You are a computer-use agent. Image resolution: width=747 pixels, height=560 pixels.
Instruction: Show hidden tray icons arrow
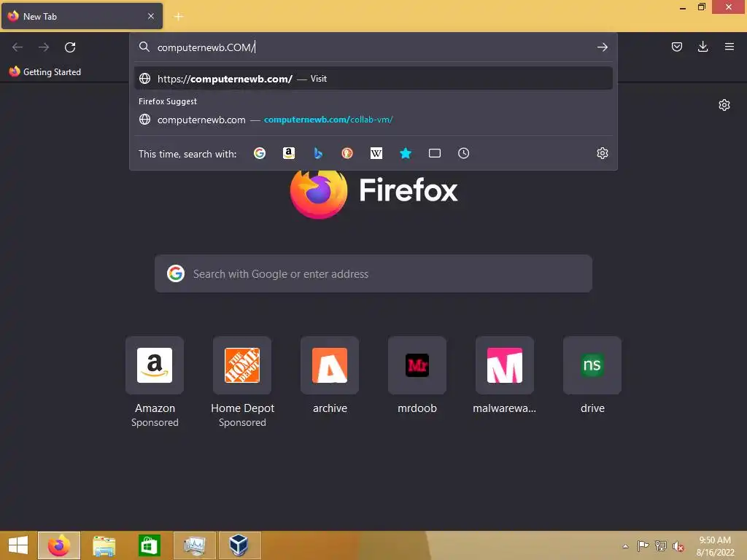click(625, 546)
